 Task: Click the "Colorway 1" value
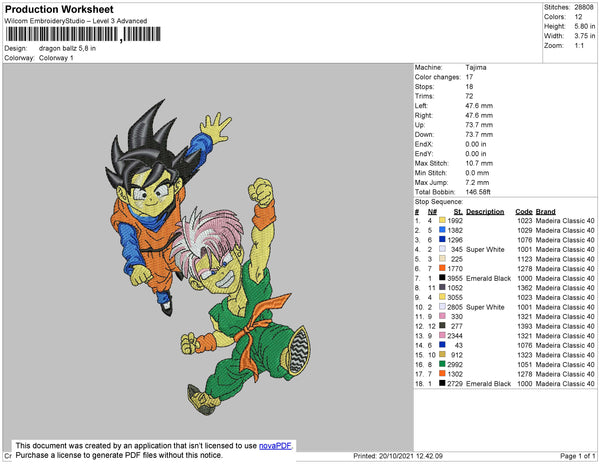click(x=56, y=58)
